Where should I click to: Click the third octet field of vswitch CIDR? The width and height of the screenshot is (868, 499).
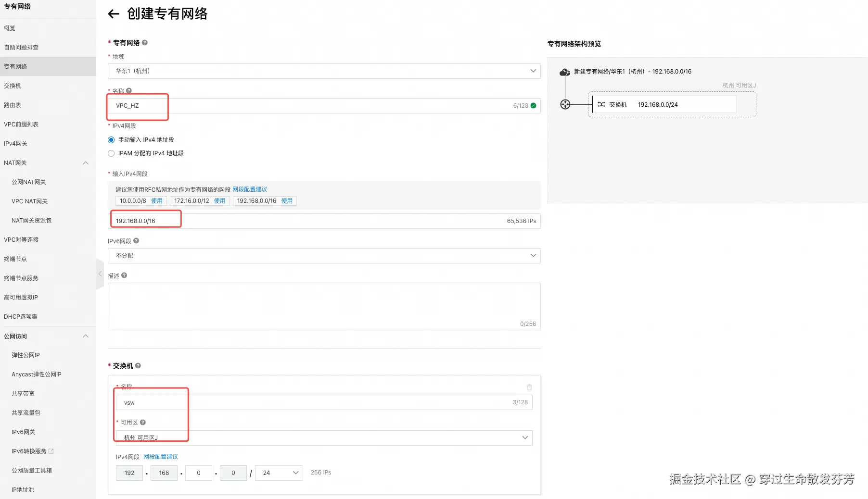coord(199,473)
